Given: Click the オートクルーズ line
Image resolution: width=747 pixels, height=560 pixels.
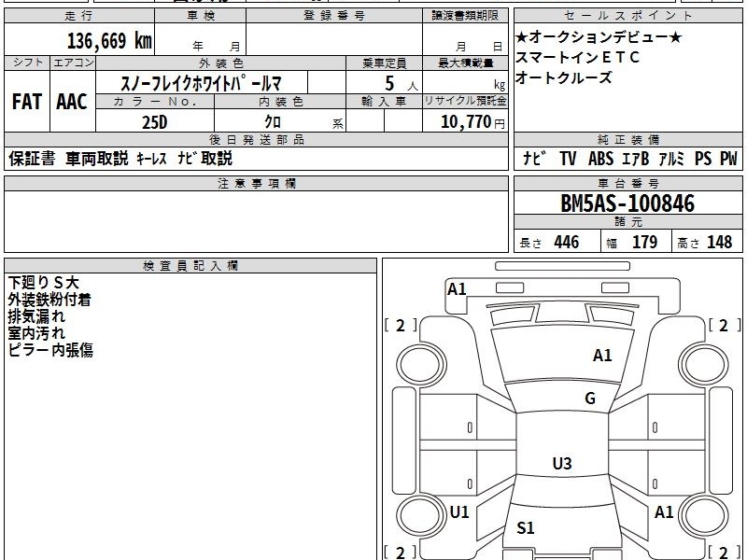Looking at the screenshot, I should coord(564,77).
